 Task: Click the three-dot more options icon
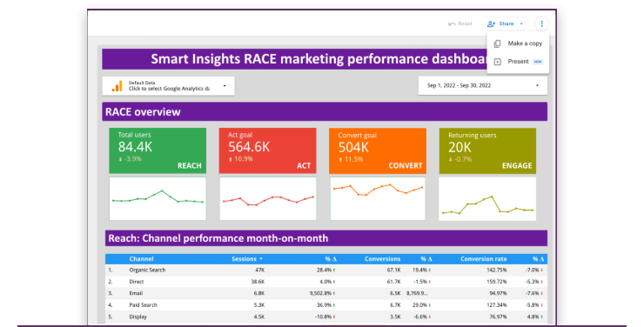click(541, 23)
